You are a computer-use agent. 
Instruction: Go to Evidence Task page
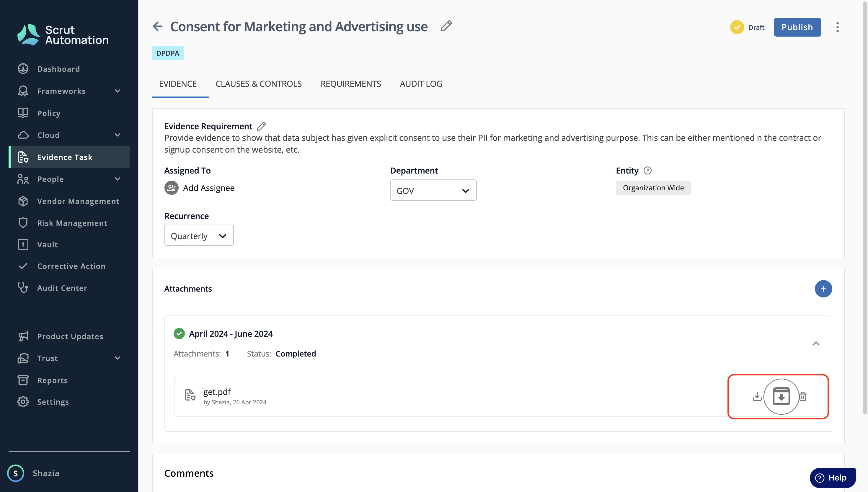coord(69,157)
